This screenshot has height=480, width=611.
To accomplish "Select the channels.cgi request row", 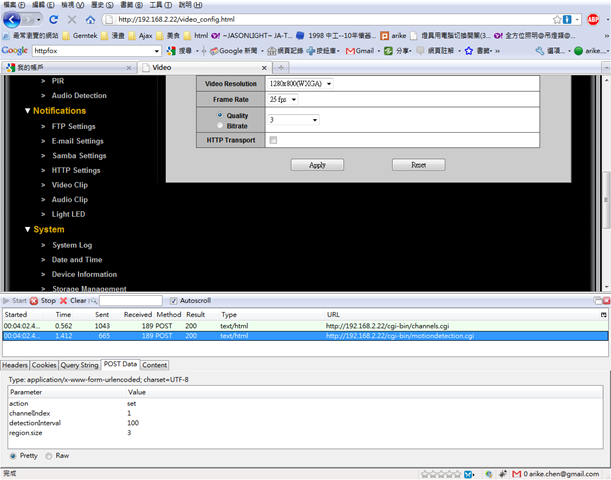I will click(305, 326).
